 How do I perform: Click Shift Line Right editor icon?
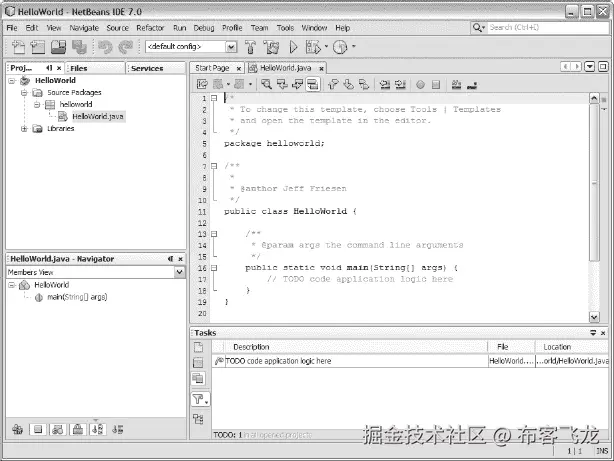coord(400,84)
